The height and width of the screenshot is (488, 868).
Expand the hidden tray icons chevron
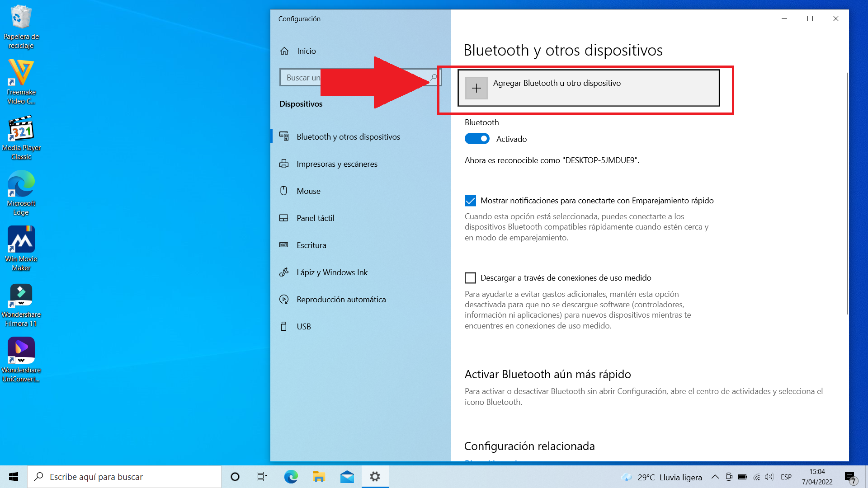(715, 477)
